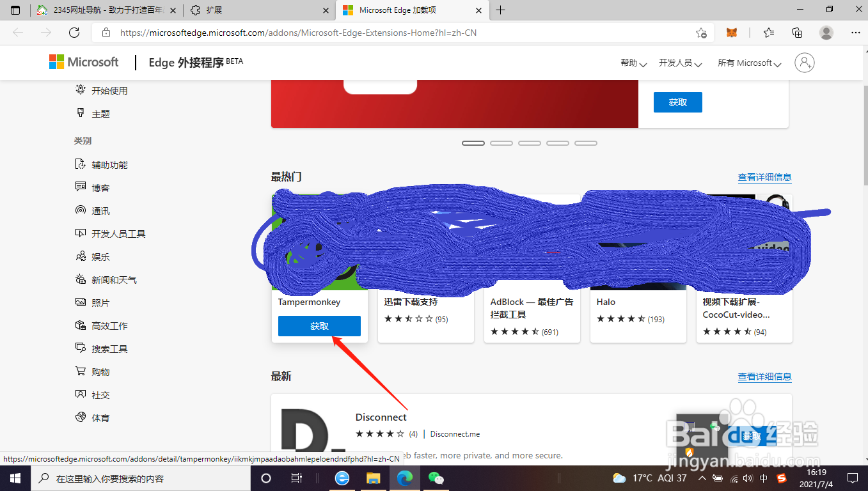Open the Collections icon in toolbar

click(797, 33)
